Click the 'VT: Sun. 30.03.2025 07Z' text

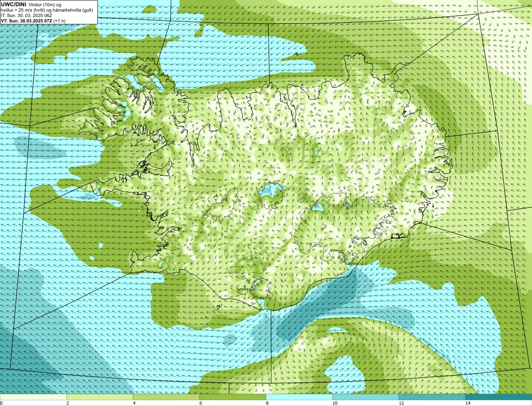26,21
